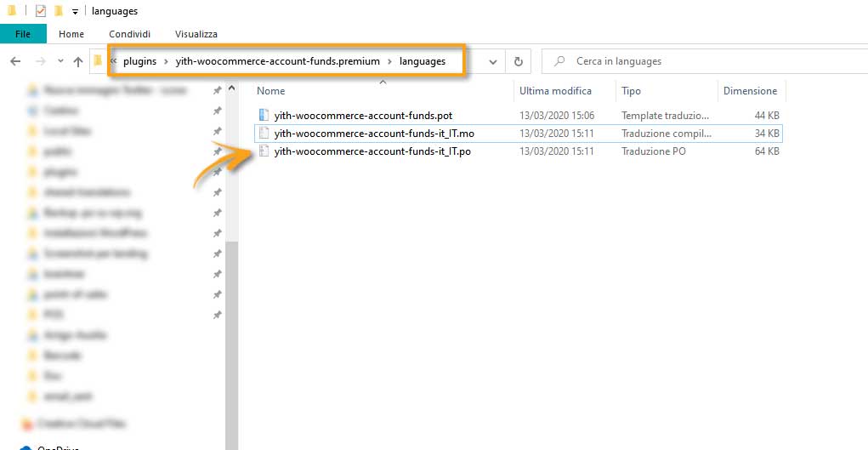Click the Template traduzio... type cell

click(665, 116)
